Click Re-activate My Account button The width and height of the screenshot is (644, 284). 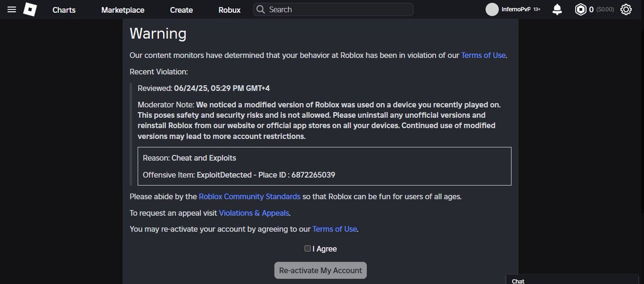pyautogui.click(x=320, y=270)
